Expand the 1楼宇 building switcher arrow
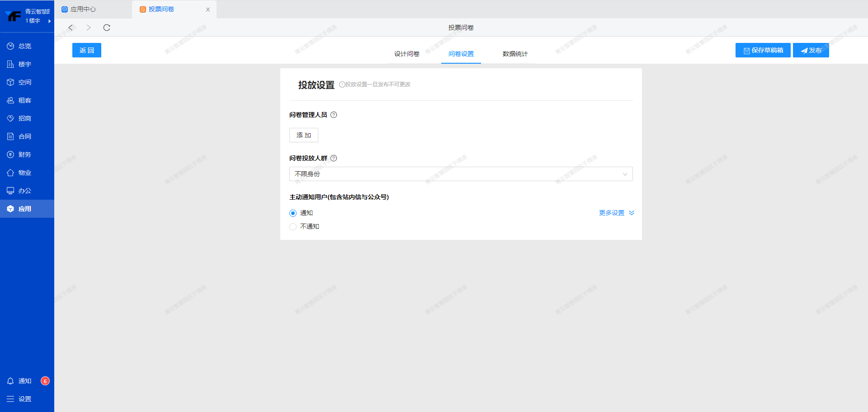 tap(49, 21)
